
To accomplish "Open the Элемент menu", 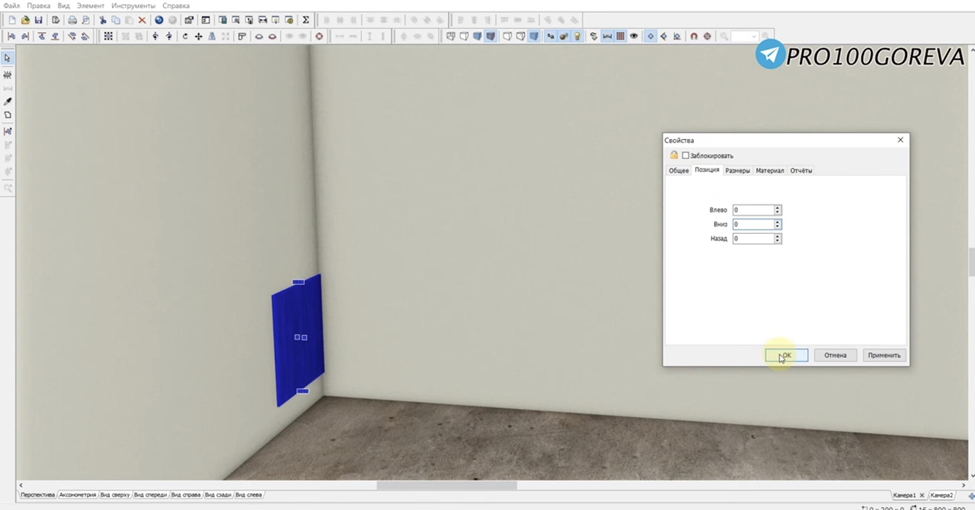I will click(x=90, y=6).
